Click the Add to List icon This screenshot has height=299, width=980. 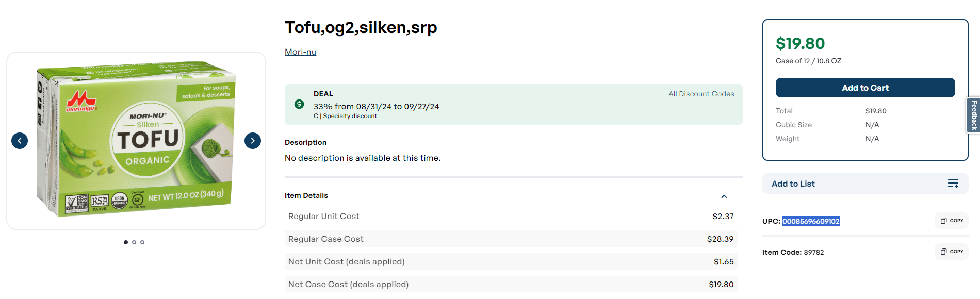[x=953, y=184]
